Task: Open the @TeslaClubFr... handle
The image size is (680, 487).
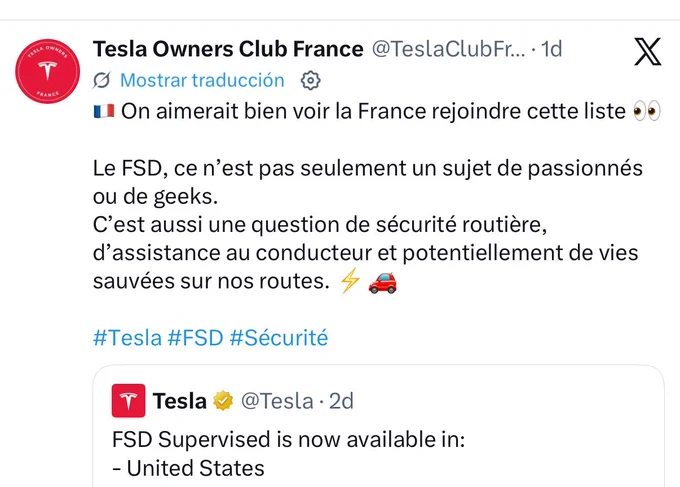Action: [x=448, y=49]
